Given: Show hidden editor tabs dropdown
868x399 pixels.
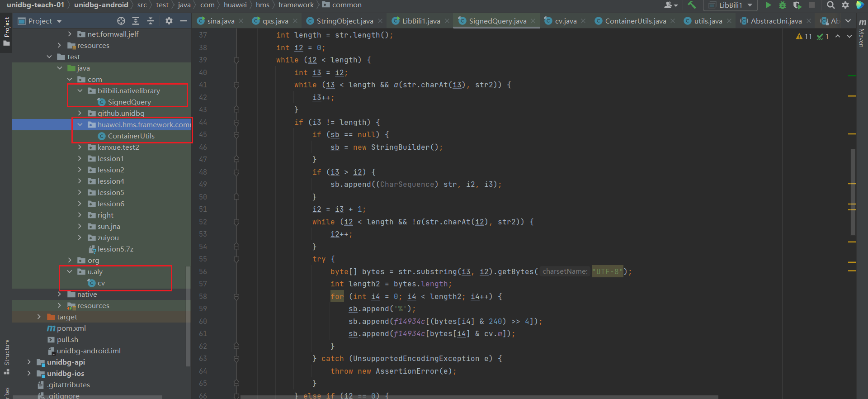Looking at the screenshot, I should tap(848, 21).
